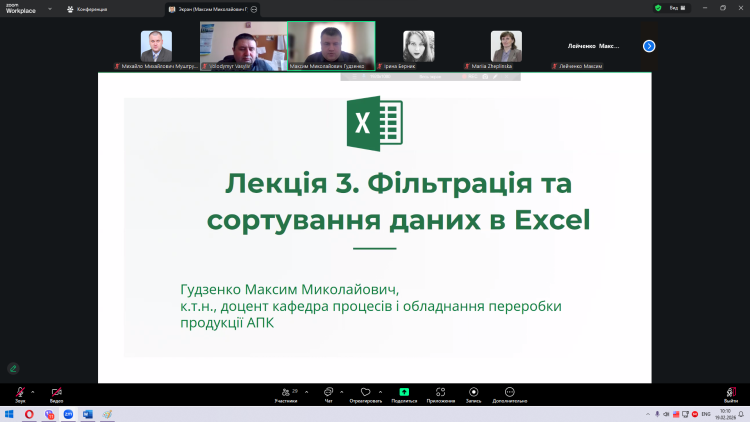Open the Участники participants panel
Screen dimensions: 750x422
[285, 393]
